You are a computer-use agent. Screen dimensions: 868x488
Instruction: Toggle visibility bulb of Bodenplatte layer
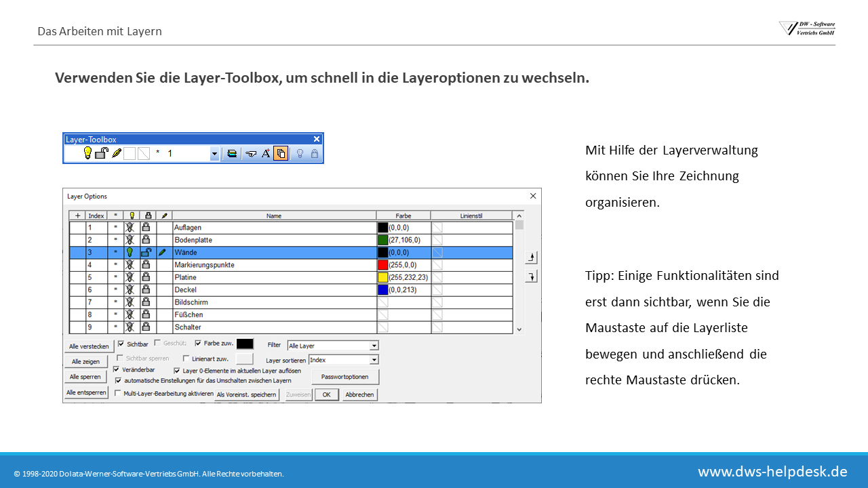(130, 240)
